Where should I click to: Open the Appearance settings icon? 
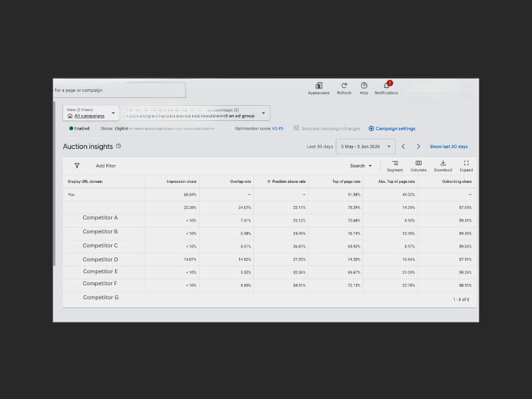point(319,88)
